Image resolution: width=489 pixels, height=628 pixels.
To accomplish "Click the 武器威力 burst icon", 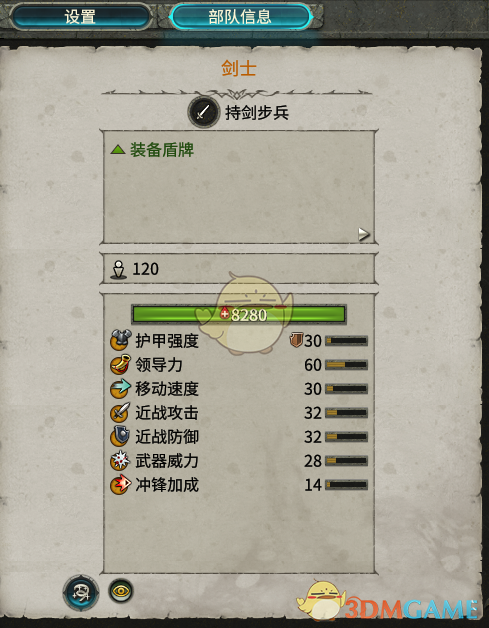I will pos(121,461).
